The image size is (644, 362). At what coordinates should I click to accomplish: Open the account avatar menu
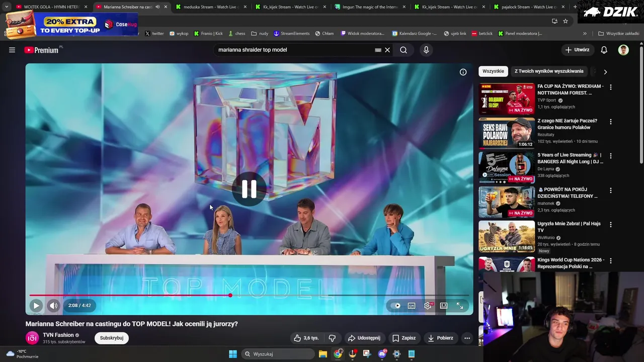623,50
